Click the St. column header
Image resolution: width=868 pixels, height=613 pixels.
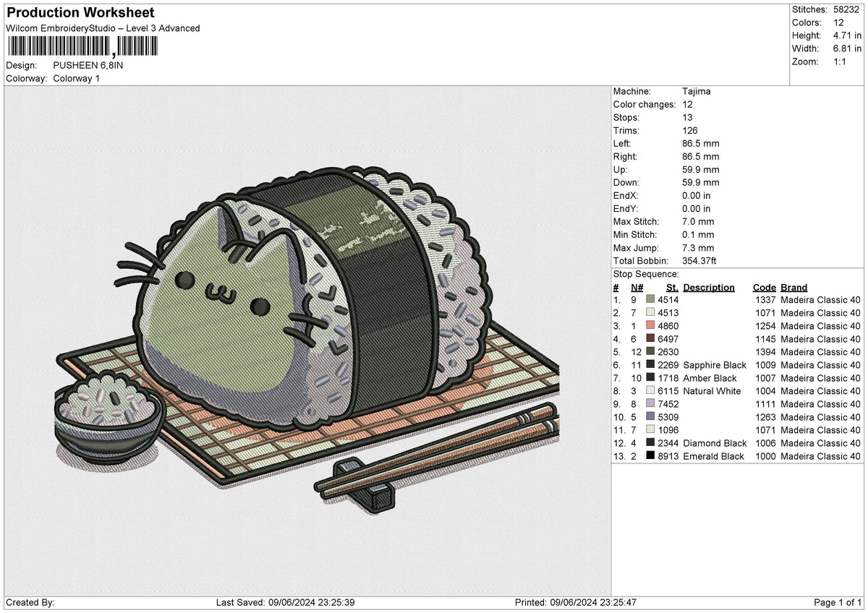673,288
